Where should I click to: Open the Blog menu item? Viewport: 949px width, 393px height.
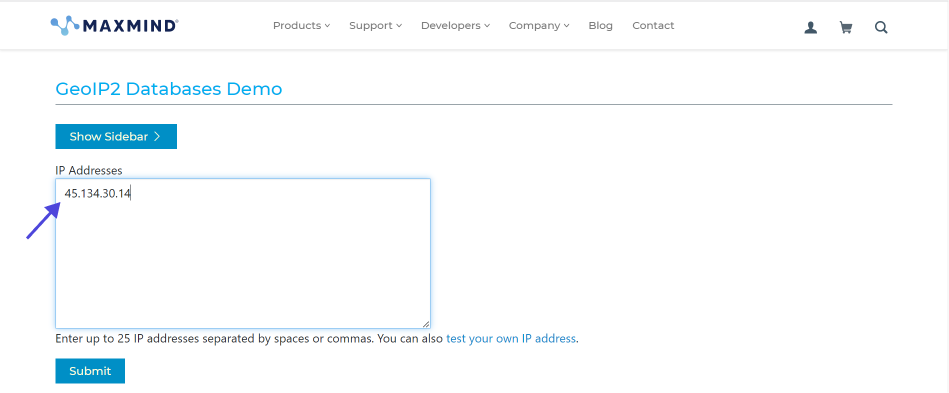tap(600, 25)
